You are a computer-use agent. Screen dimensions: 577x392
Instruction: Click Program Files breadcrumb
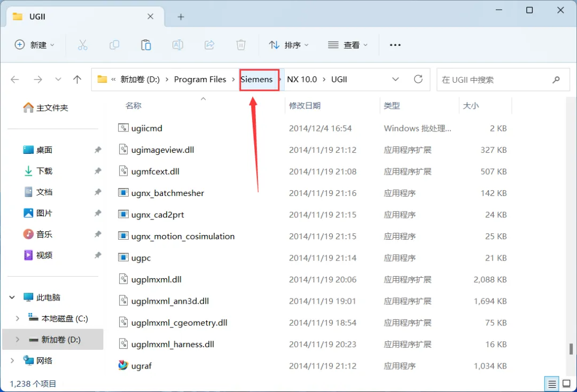point(200,80)
